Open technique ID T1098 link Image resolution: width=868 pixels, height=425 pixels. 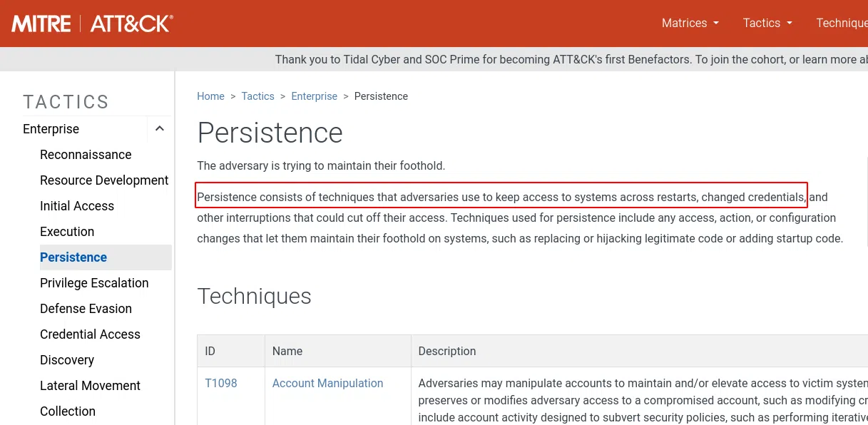coord(221,383)
